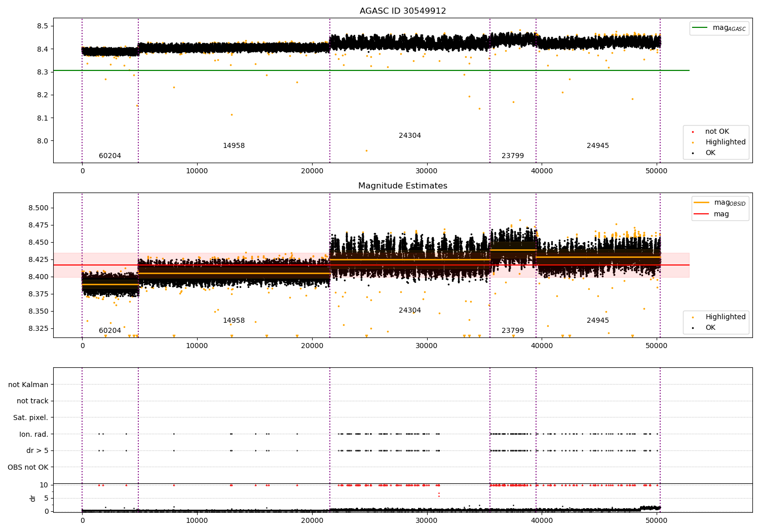Click OBSID label 23799 in top plot
Image resolution: width=760 pixels, height=532 pixels.
click(513, 156)
